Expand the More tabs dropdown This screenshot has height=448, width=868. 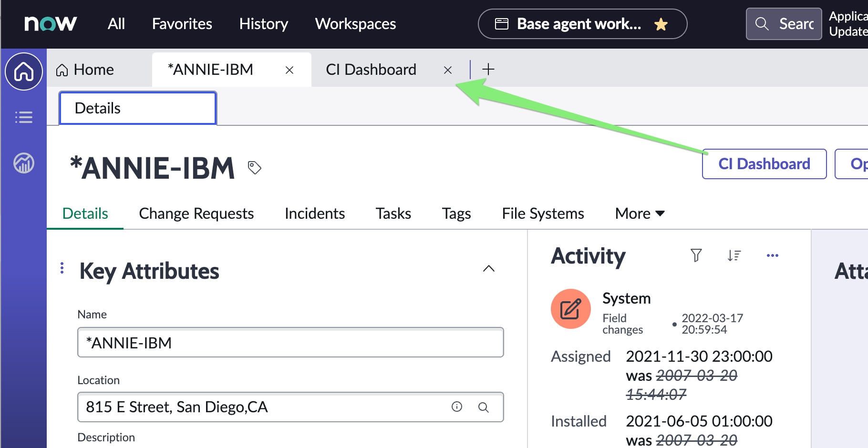click(640, 214)
